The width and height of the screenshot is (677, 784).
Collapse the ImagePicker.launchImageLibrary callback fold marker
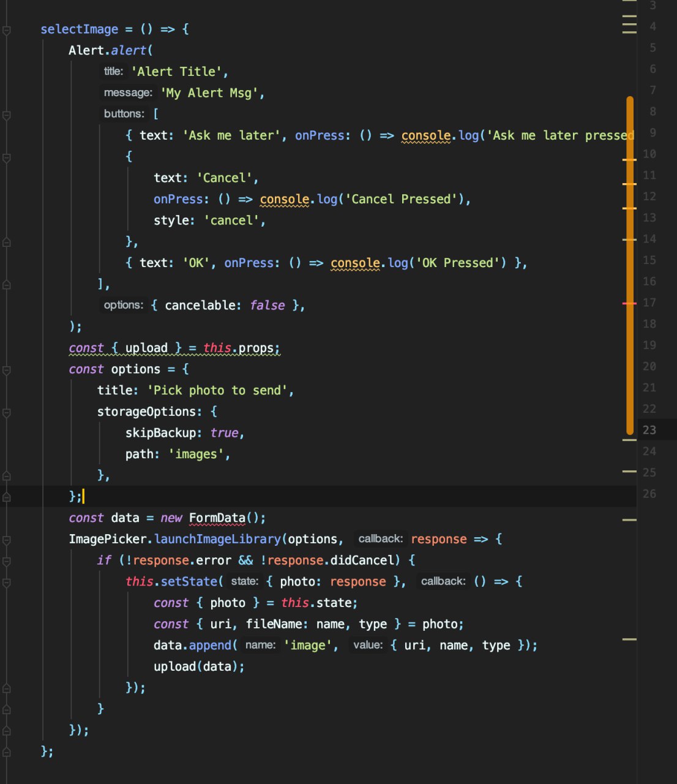pyautogui.click(x=6, y=540)
